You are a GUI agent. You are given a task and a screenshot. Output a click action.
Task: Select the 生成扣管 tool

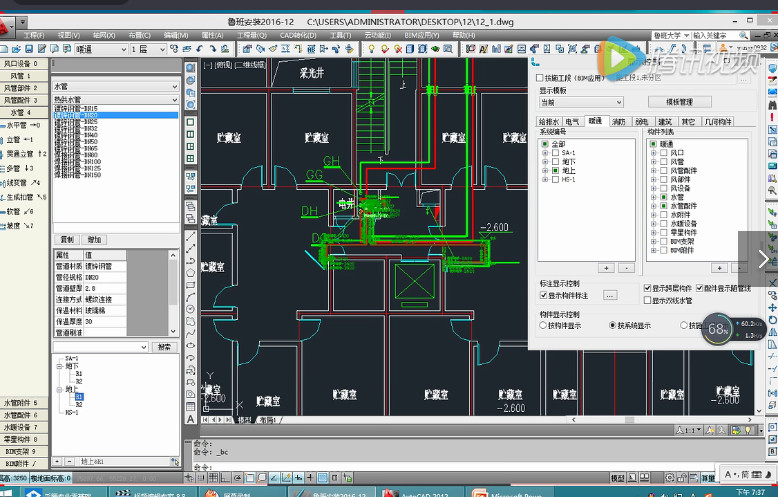[22, 197]
